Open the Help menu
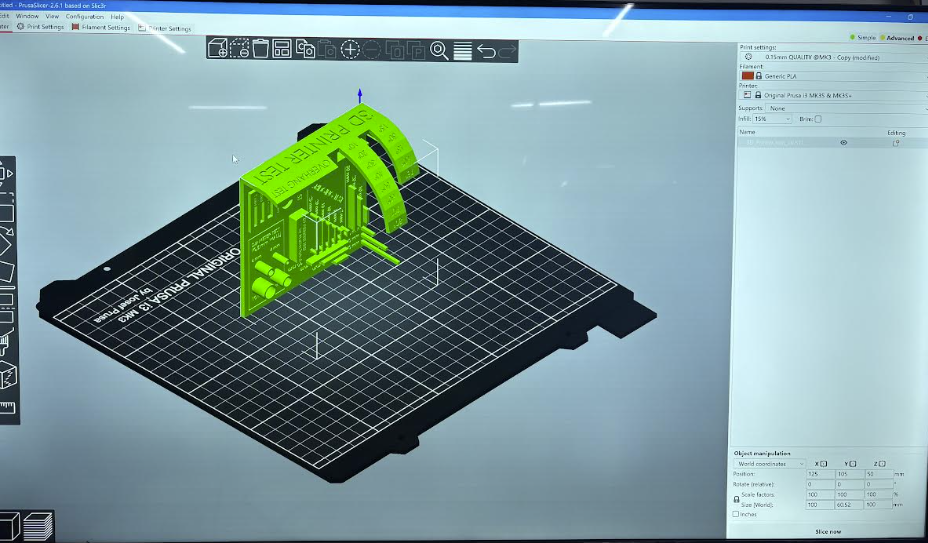 click(117, 17)
